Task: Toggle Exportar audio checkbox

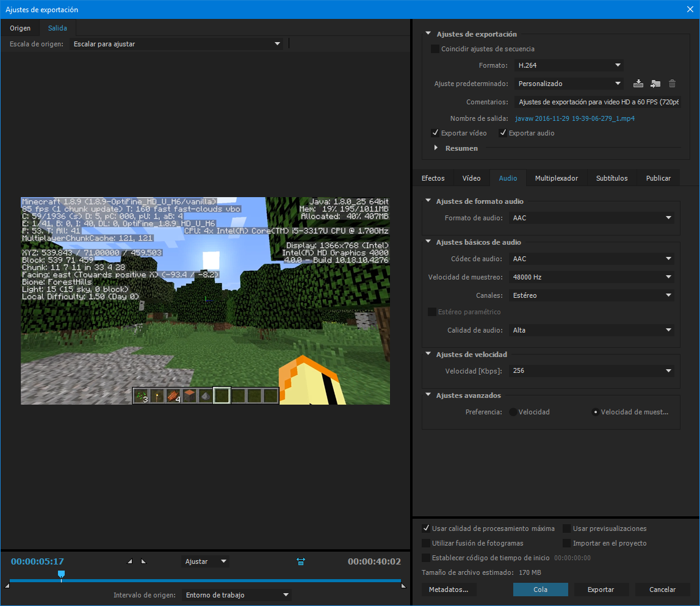Action: pyautogui.click(x=503, y=133)
